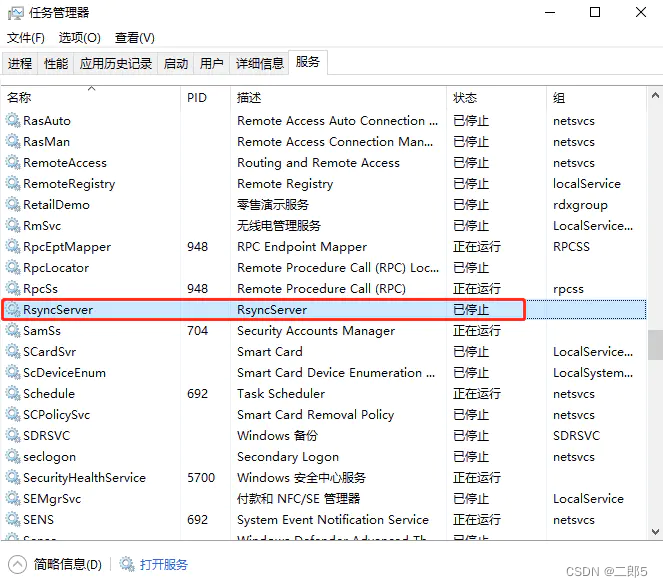Screen dimensions: 663x587
Task: Sort by the PID column header
Action: (x=205, y=98)
